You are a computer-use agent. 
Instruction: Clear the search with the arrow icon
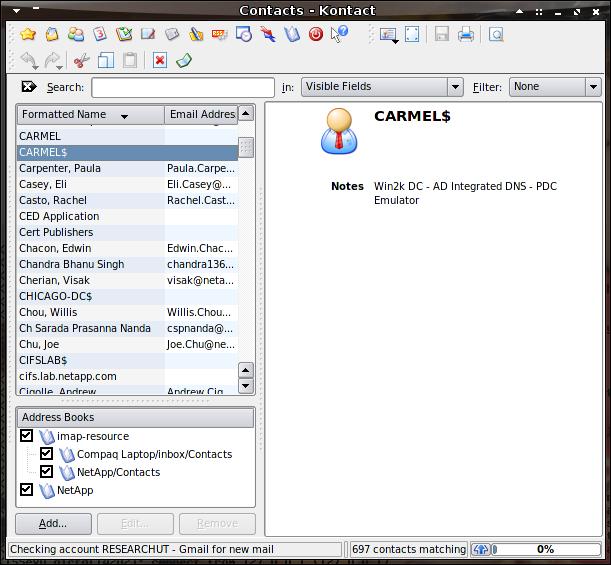click(x=29, y=87)
